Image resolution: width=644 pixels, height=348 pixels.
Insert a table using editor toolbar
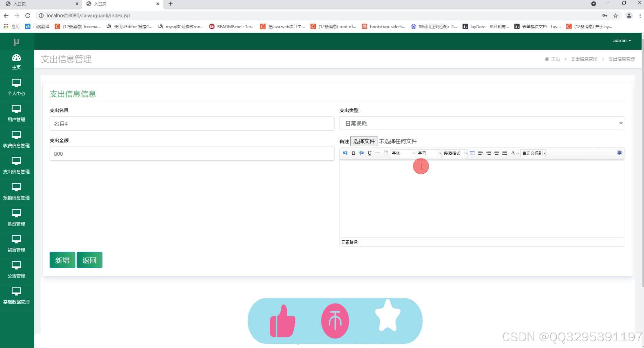click(472, 153)
